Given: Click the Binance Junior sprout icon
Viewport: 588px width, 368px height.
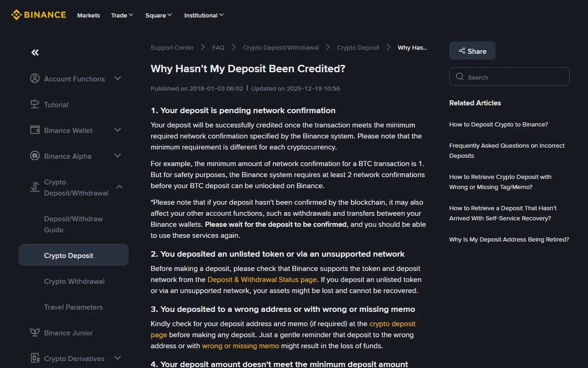Looking at the screenshot, I should pyautogui.click(x=35, y=333).
